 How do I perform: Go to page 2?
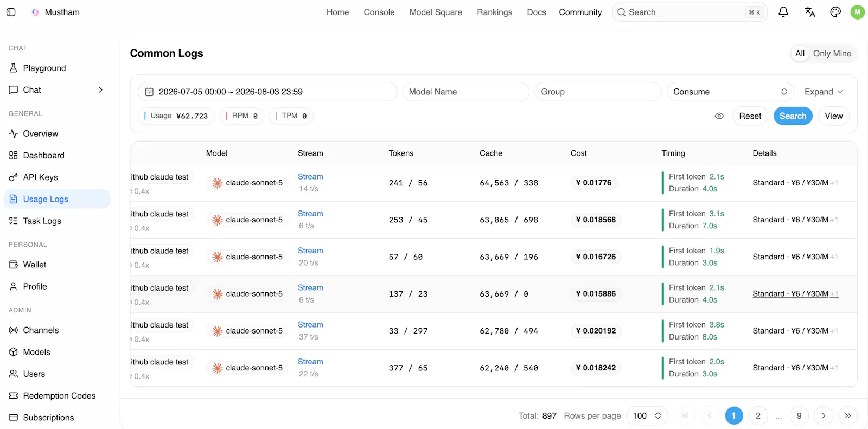(758, 416)
